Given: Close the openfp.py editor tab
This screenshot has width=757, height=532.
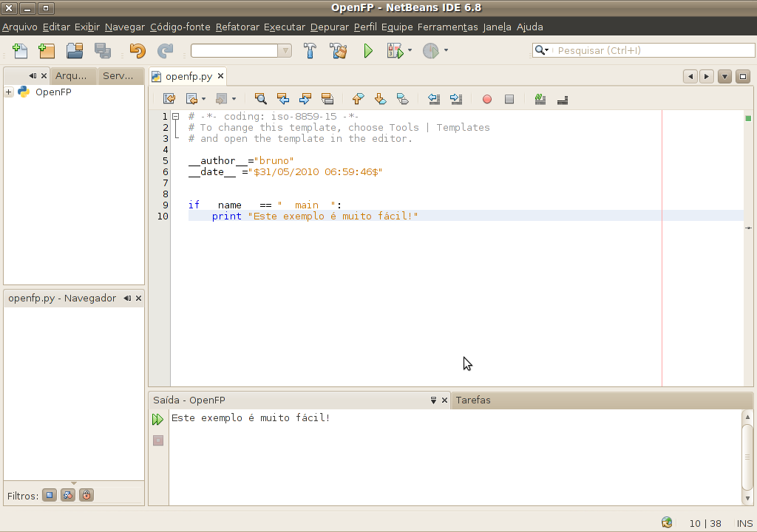Looking at the screenshot, I should [220, 76].
